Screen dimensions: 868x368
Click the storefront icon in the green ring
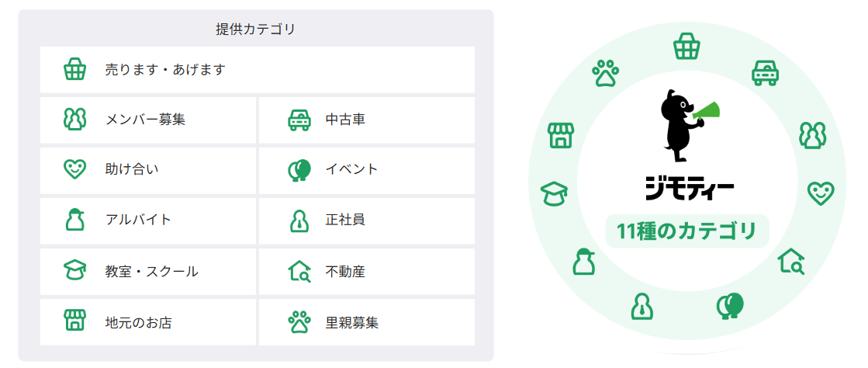tap(561, 135)
